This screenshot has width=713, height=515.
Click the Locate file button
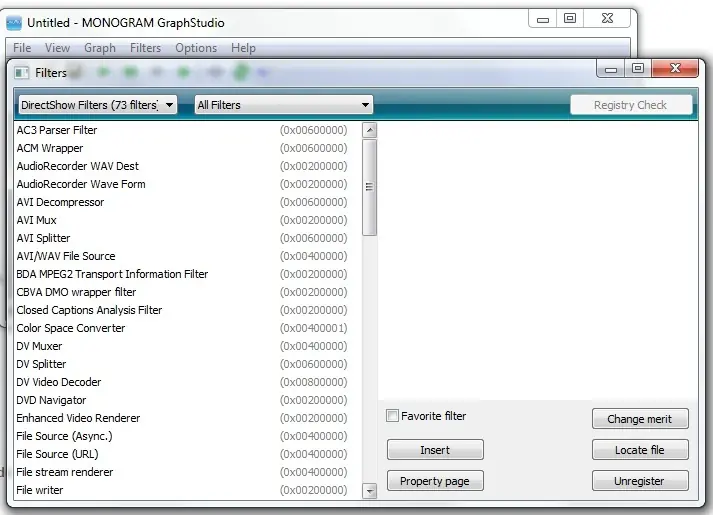coord(640,450)
